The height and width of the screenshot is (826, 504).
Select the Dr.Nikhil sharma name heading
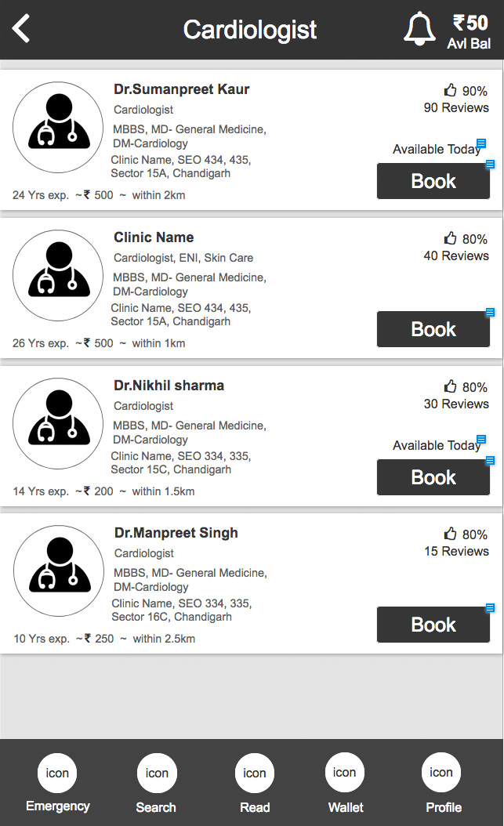(x=169, y=386)
